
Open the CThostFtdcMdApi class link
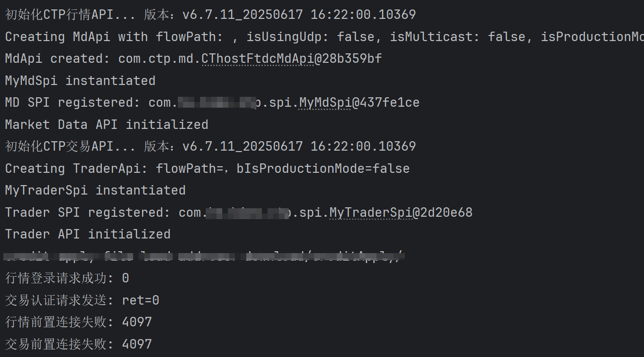(258, 59)
